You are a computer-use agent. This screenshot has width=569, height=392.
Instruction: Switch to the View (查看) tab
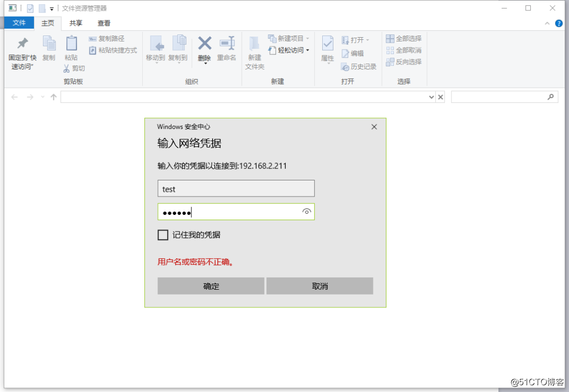click(104, 23)
